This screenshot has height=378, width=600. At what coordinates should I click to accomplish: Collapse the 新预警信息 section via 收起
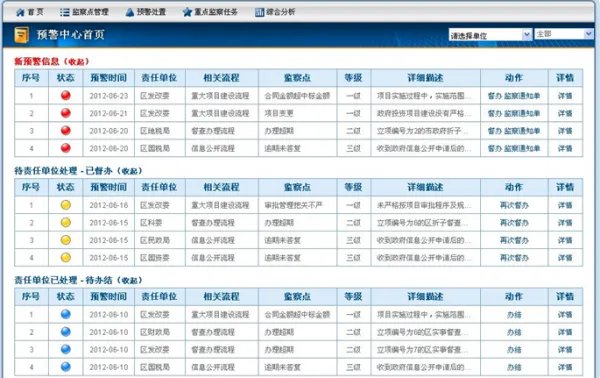pos(77,62)
